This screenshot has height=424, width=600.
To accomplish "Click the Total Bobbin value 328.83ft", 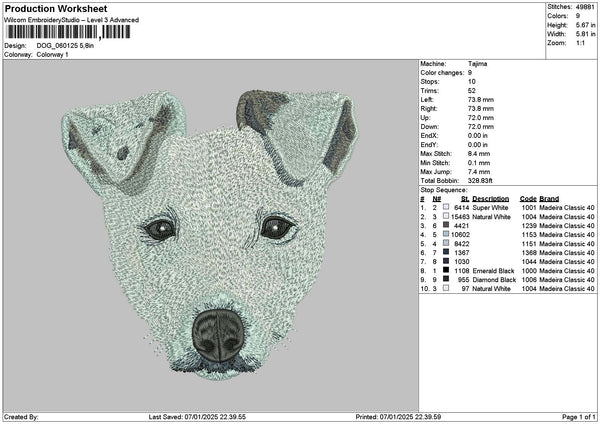I will (x=480, y=181).
